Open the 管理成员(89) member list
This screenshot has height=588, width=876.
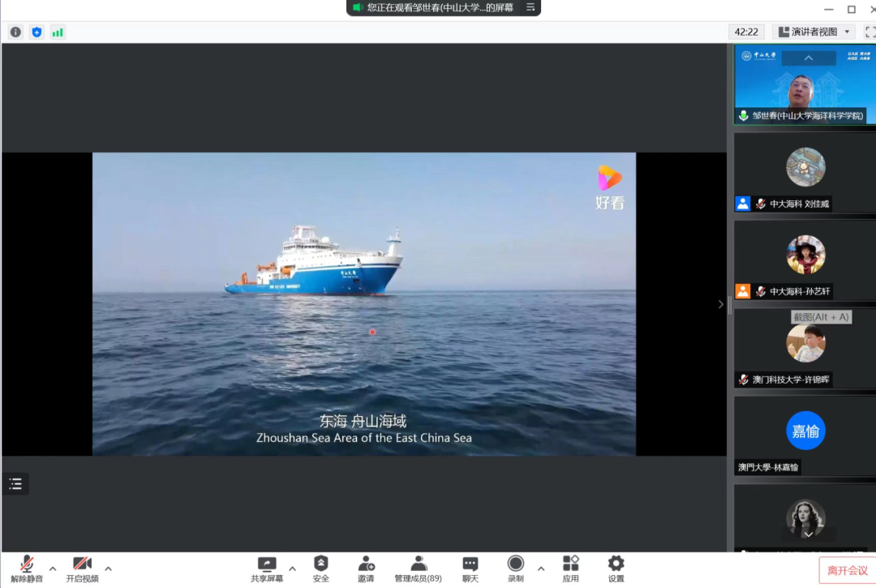[x=419, y=569]
